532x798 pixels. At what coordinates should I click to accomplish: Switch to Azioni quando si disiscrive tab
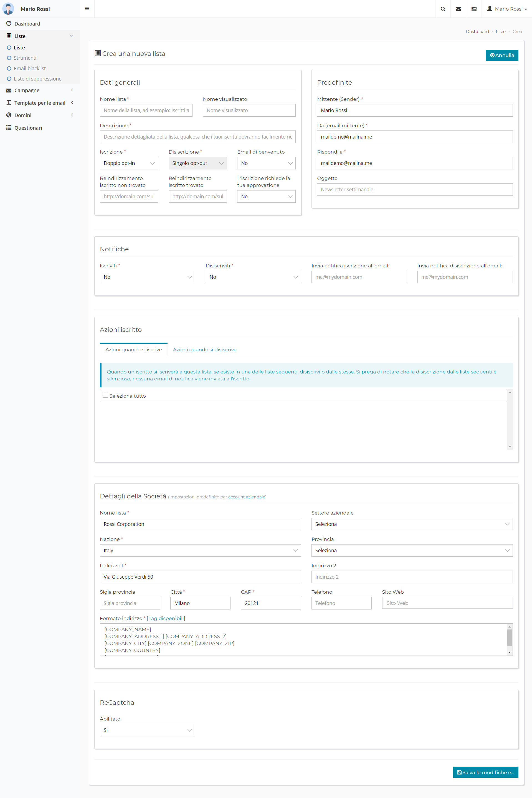coord(205,349)
